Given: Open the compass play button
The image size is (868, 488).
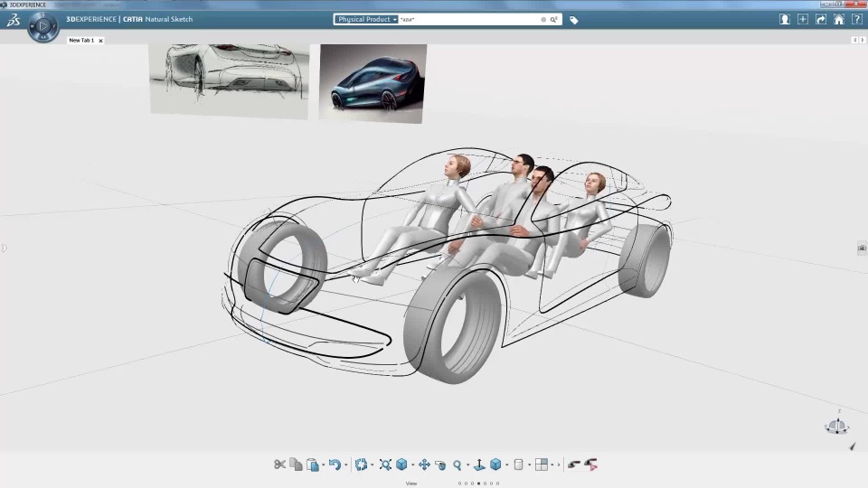Looking at the screenshot, I should pos(43,26).
